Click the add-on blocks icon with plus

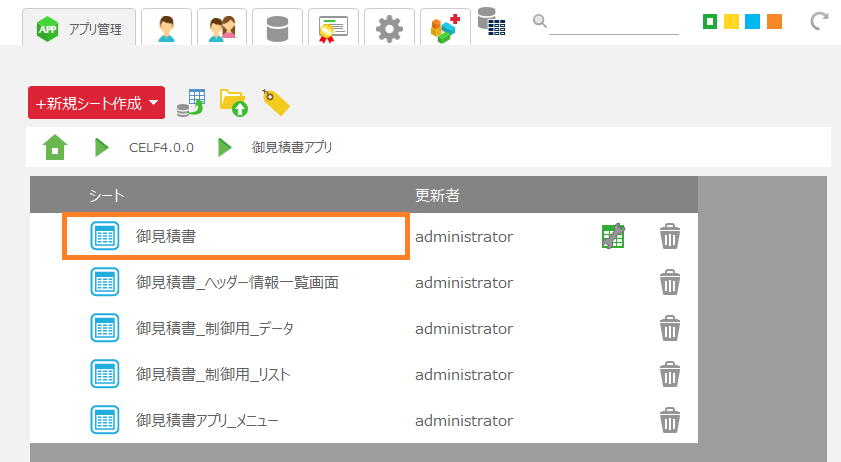445,28
